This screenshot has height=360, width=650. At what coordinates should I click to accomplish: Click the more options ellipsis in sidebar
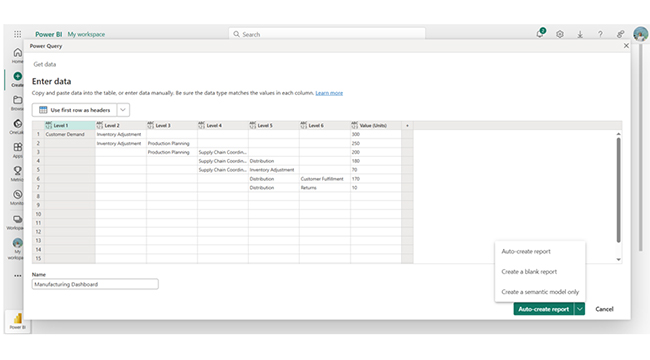point(17,275)
